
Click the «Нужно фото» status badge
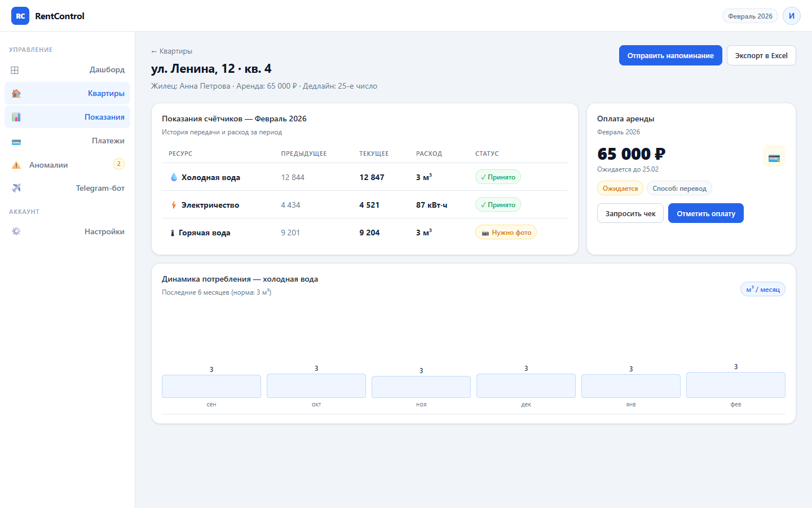pos(506,233)
